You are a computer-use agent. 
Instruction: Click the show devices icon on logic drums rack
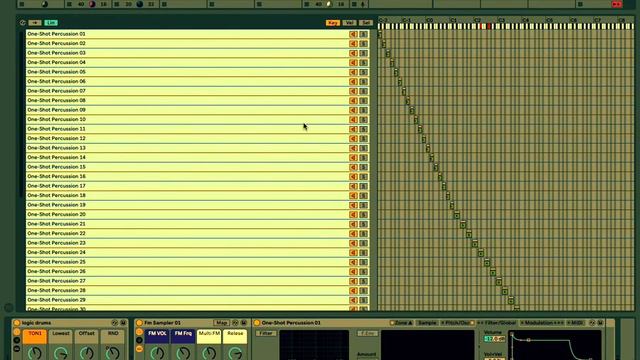click(17, 349)
